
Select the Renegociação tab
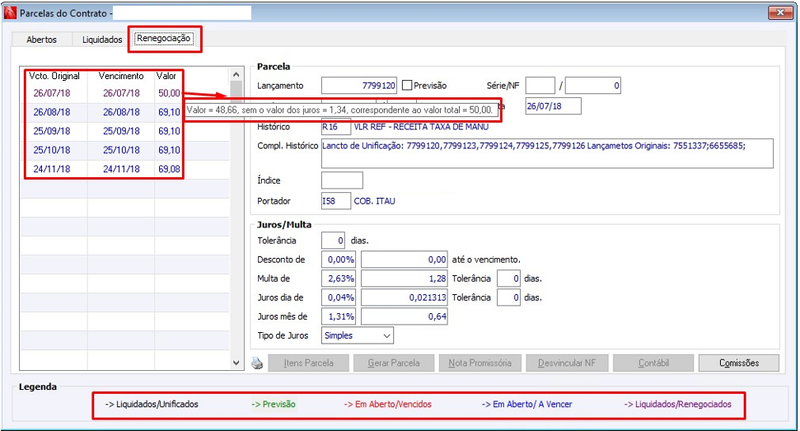pos(163,38)
